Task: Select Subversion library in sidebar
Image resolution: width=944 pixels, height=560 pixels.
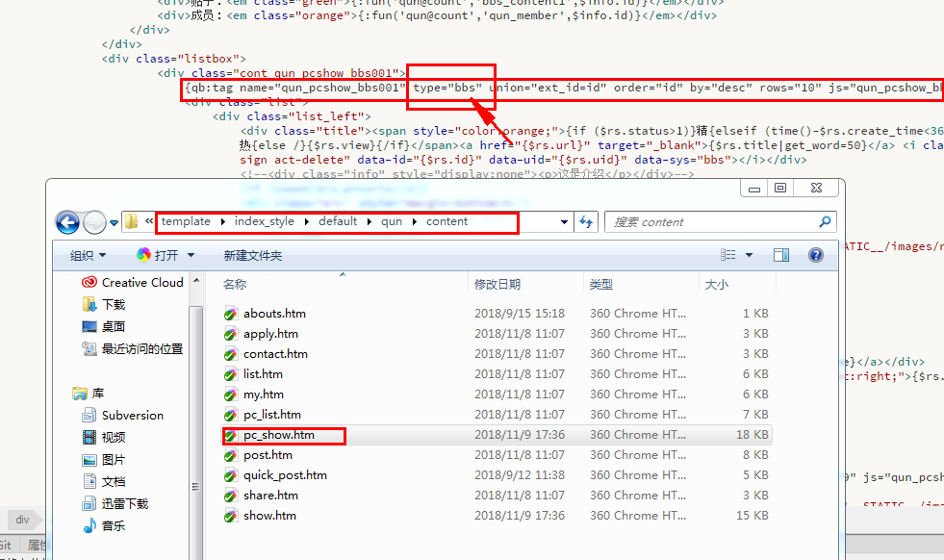Action: (132, 415)
